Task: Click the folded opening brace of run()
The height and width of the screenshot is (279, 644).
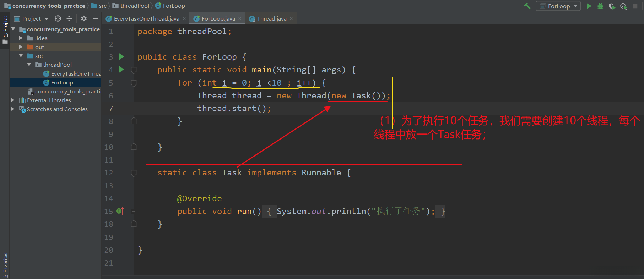Action: coord(269,211)
